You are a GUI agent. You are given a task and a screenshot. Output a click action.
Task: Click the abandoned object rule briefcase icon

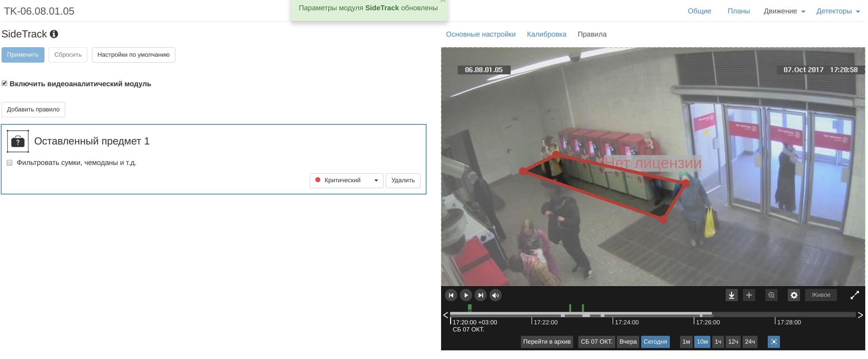[x=18, y=141]
